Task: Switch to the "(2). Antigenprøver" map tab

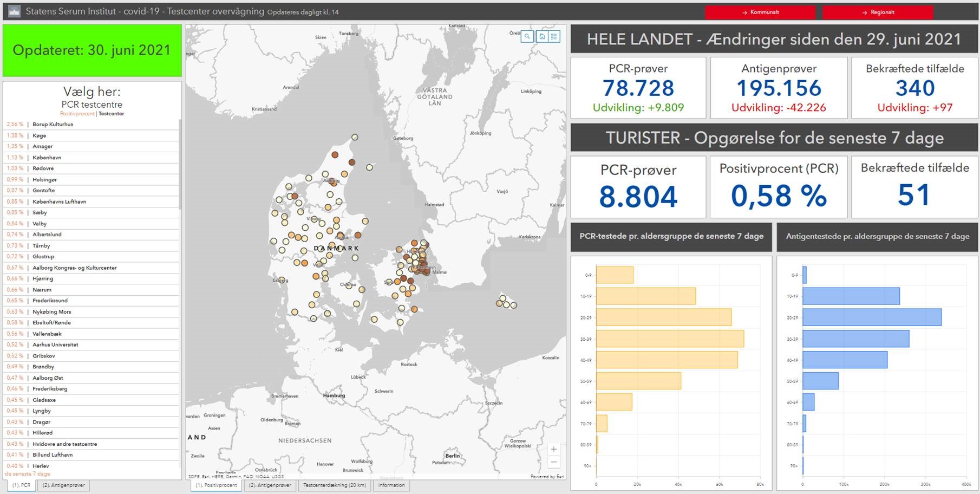Action: [269, 485]
